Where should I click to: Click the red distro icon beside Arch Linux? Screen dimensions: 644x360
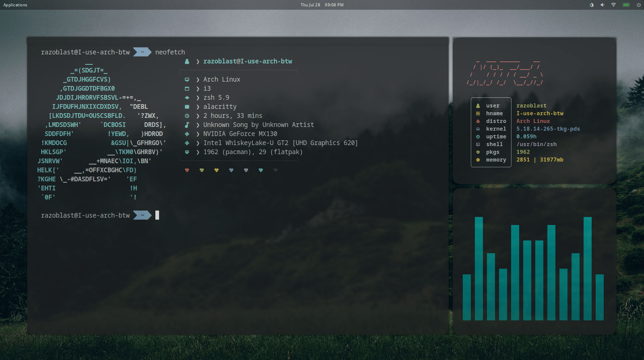pyautogui.click(x=478, y=121)
